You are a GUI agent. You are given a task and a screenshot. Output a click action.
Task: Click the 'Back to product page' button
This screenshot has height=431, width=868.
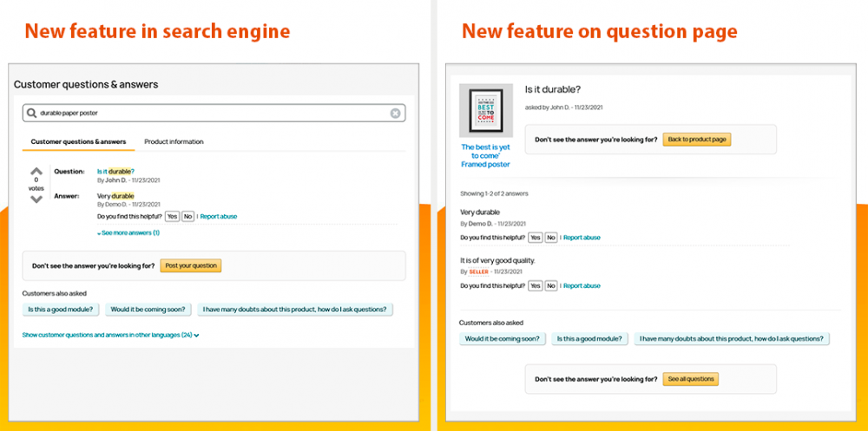[x=697, y=139]
